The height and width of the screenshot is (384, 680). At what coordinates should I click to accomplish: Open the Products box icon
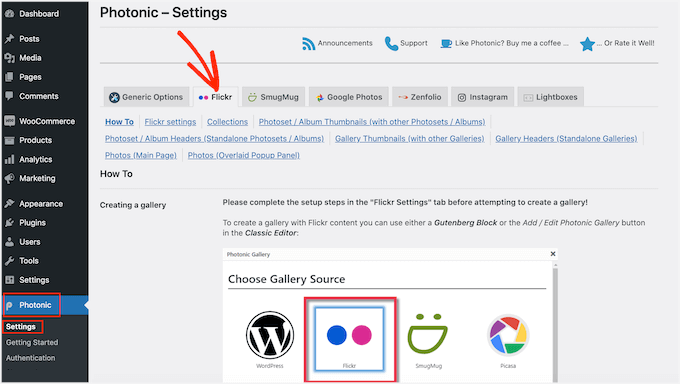[x=10, y=140]
